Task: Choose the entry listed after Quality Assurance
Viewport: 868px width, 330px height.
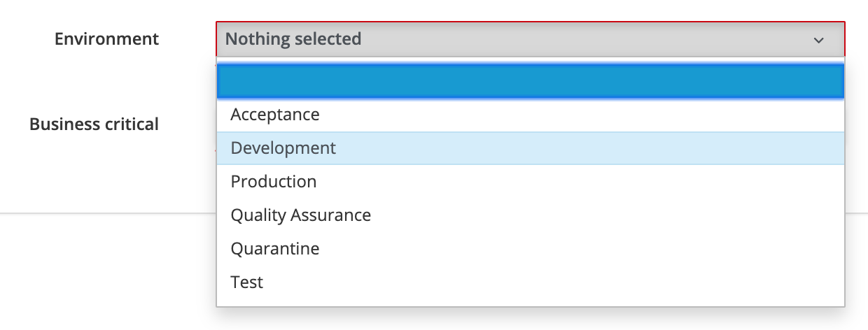Action: (x=531, y=249)
